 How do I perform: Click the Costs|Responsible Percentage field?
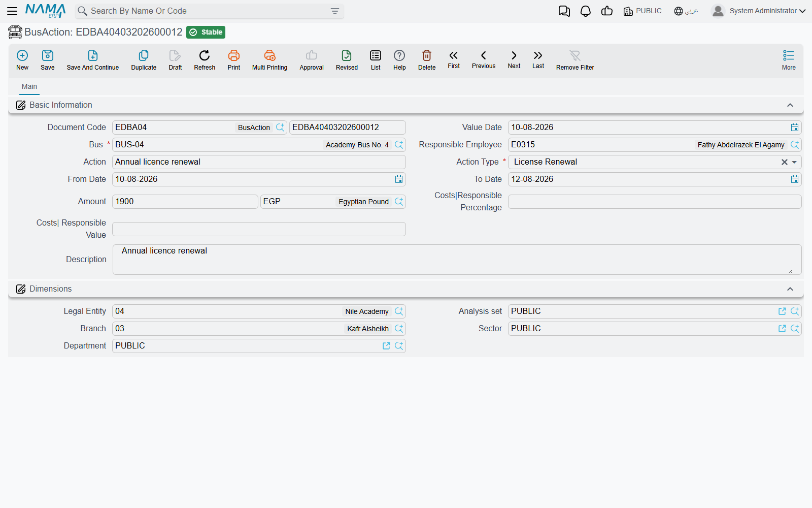pos(655,202)
